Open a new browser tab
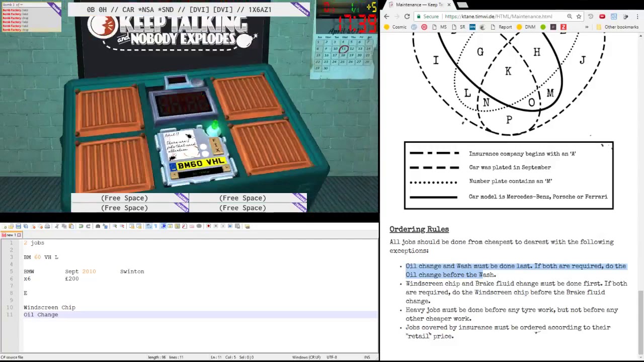 coord(462,5)
